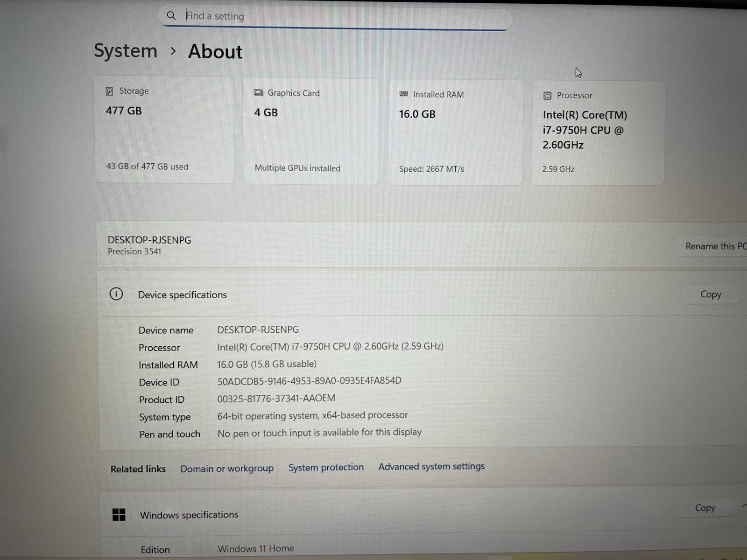Click the 64-bit operating system value
Viewport: 747px width, 560px height.
pyautogui.click(x=312, y=415)
